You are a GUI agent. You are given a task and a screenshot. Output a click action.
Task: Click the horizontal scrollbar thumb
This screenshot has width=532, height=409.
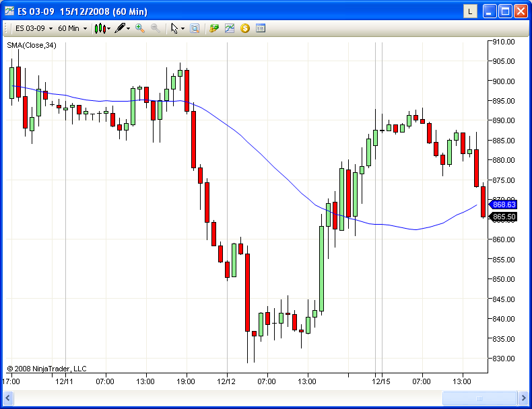pos(479,398)
